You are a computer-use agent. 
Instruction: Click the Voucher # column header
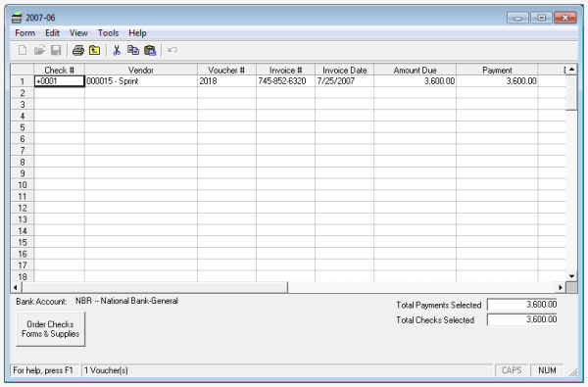coord(226,70)
